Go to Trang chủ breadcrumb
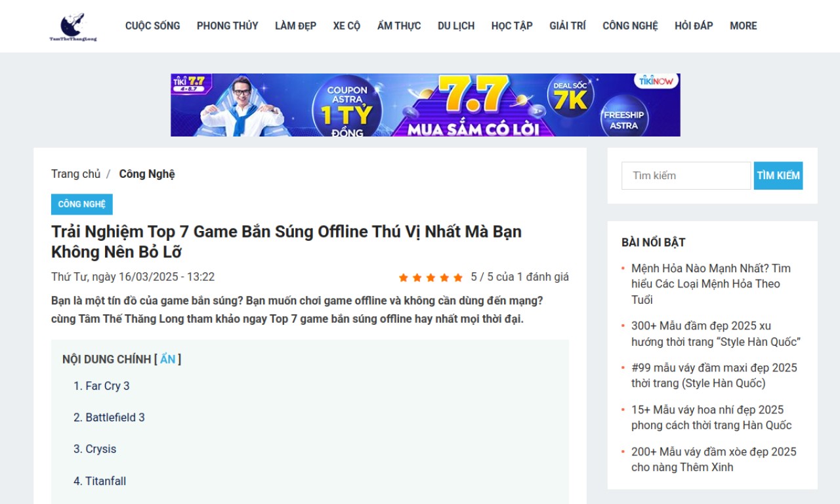 click(76, 174)
